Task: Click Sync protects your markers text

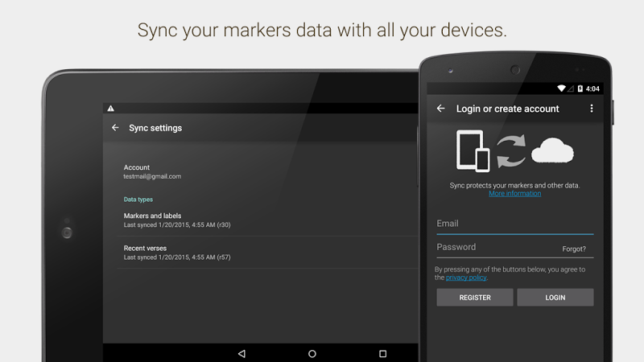Action: click(514, 186)
